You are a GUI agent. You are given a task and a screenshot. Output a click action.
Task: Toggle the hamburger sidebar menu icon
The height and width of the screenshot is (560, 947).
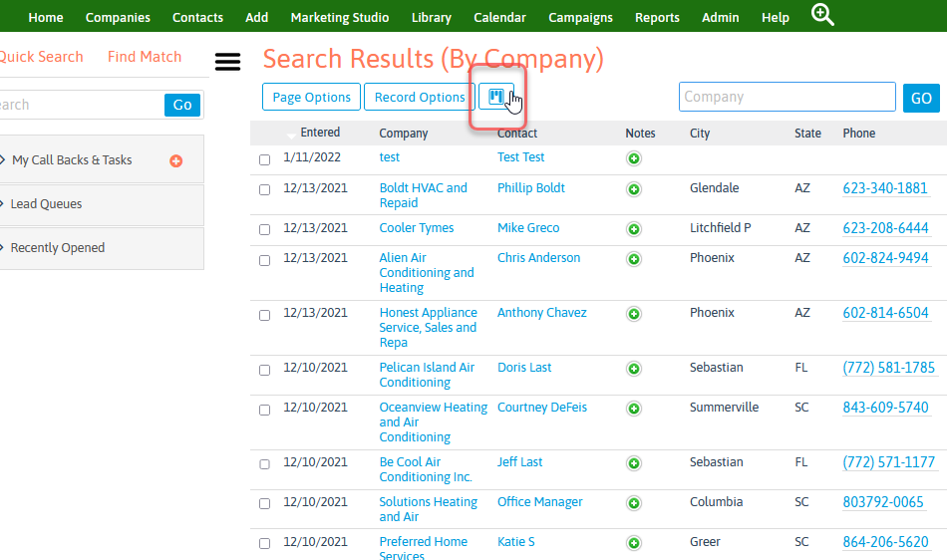(x=227, y=62)
